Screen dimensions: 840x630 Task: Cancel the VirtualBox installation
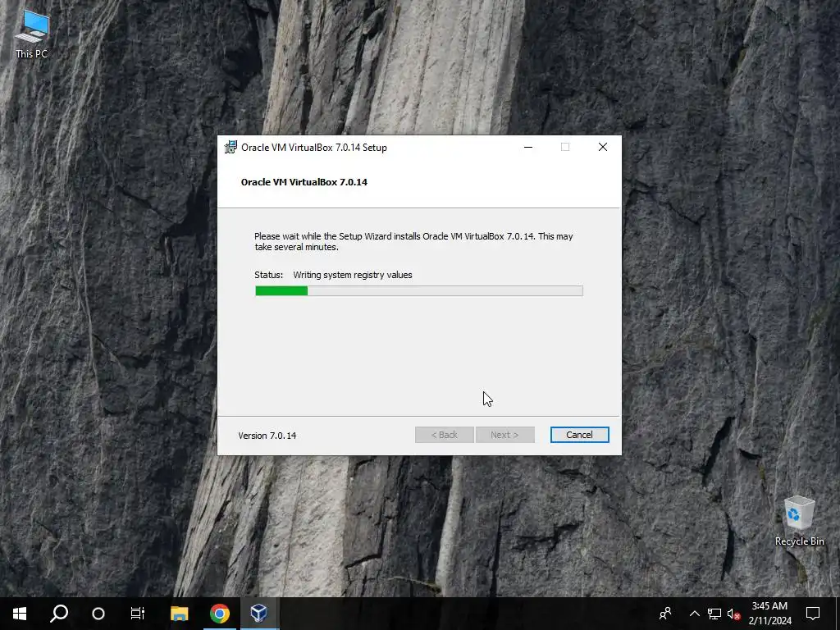pyautogui.click(x=579, y=435)
